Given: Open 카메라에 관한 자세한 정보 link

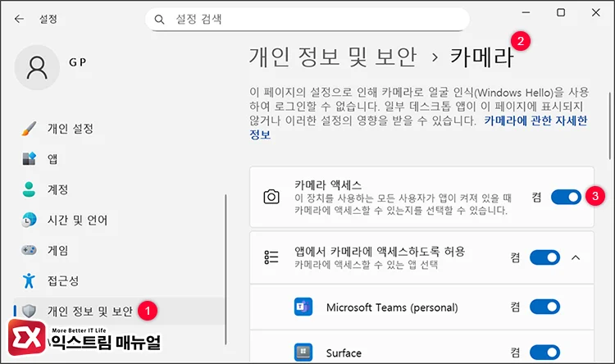Looking at the screenshot, I should (418, 127).
